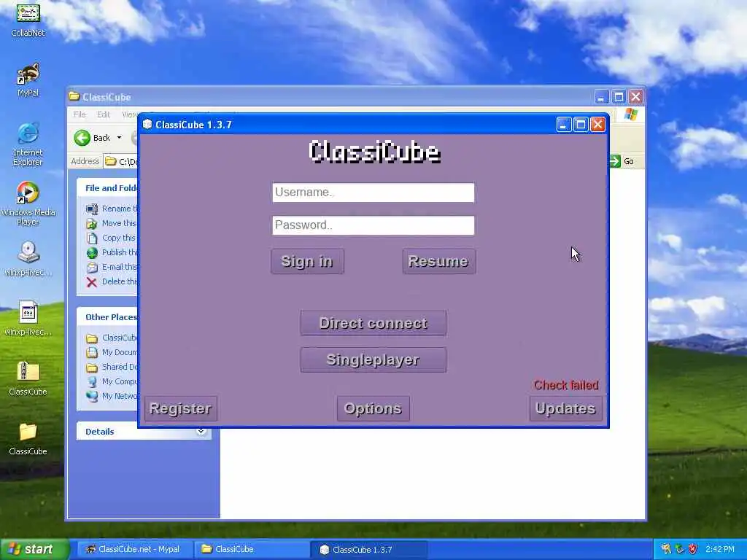
Task: Click Move this file task icon
Action: tap(92, 223)
